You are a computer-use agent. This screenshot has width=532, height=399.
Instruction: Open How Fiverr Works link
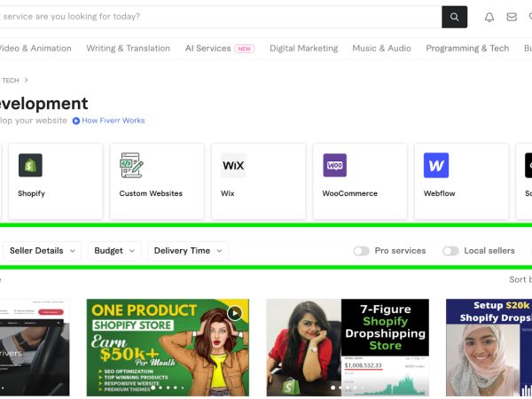[x=113, y=121]
